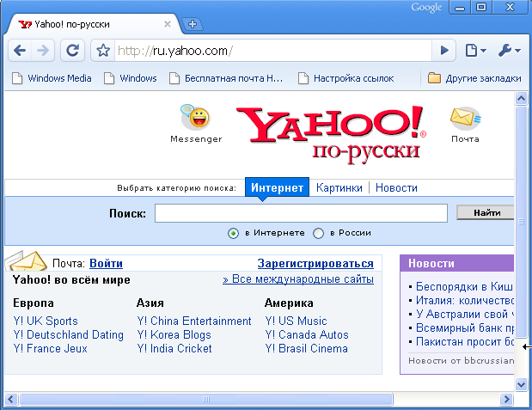Go forward with the Forward arrow
532x410 pixels.
pyautogui.click(x=43, y=51)
